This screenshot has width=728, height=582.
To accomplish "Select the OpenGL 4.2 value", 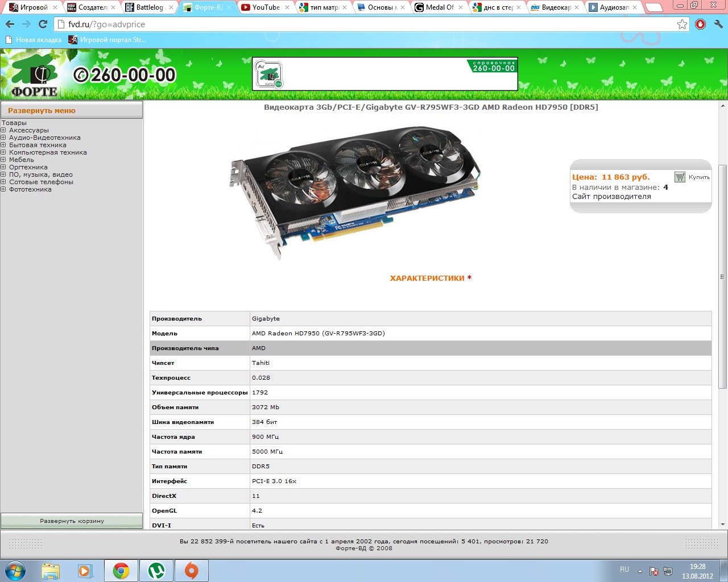I will [257, 510].
